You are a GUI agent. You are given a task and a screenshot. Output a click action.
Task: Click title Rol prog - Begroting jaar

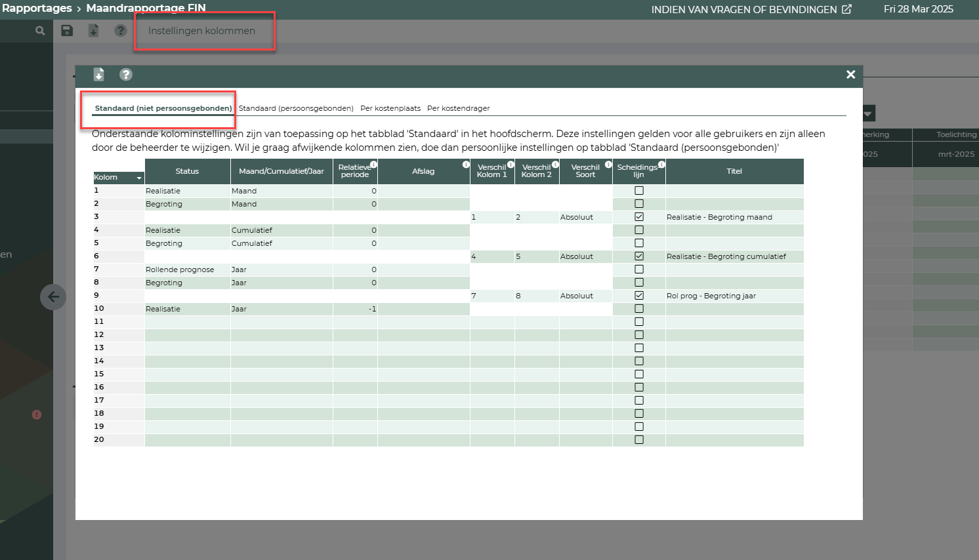pos(734,296)
